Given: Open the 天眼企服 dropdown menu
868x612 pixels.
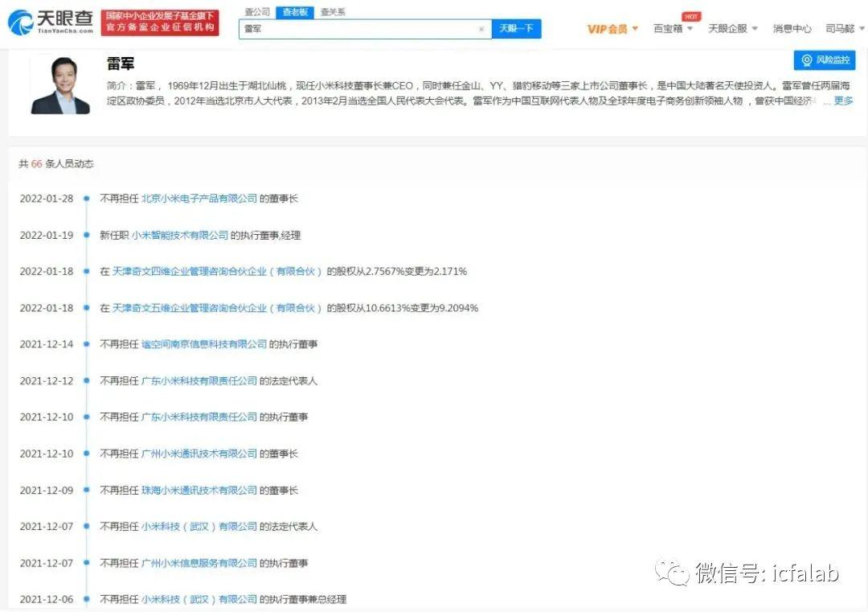Looking at the screenshot, I should (x=733, y=28).
